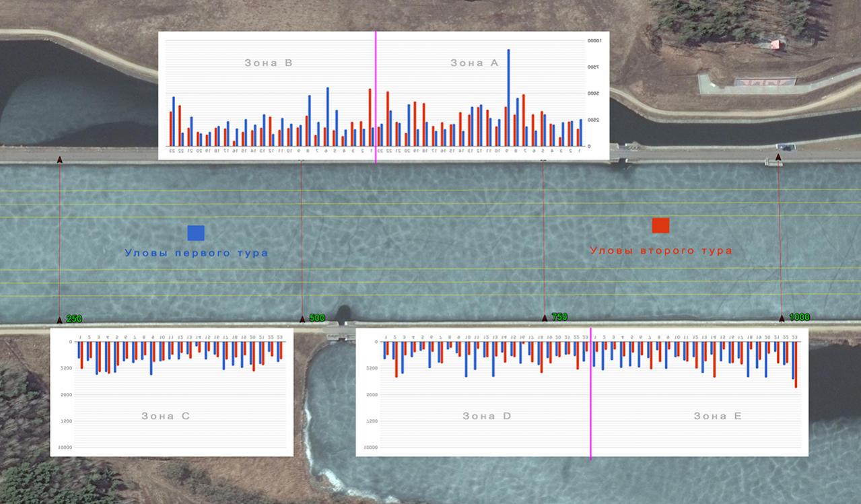
Task: Select the 'Уловы второго тура' legend label
Action: (660, 250)
